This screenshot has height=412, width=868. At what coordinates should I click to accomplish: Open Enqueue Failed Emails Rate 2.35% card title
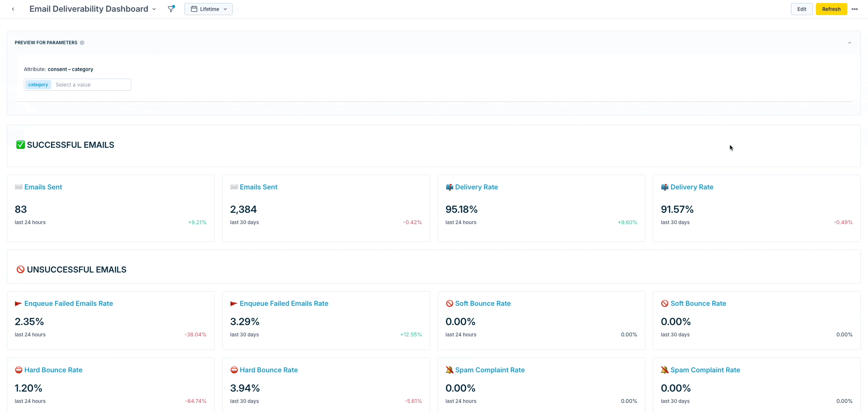pos(68,304)
